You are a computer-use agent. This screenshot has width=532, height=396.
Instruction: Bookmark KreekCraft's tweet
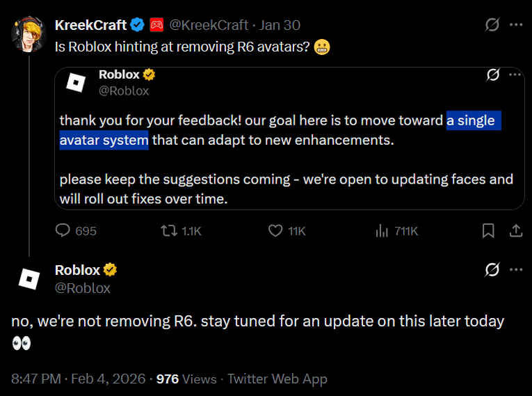pyautogui.click(x=488, y=230)
